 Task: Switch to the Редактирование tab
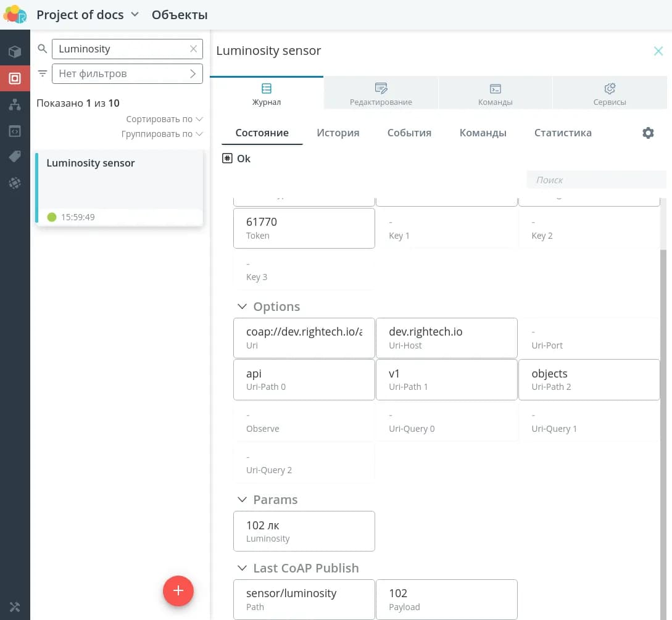(x=381, y=94)
